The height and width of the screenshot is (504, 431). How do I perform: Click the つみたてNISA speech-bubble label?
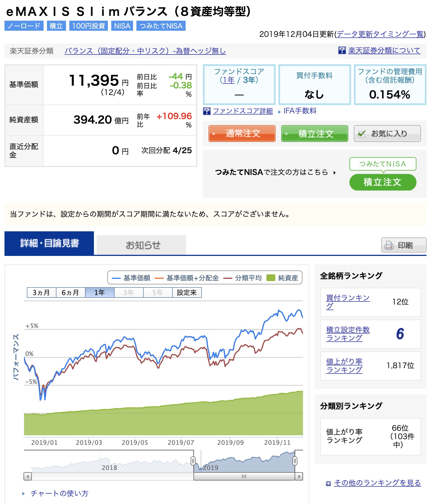pyautogui.click(x=383, y=164)
